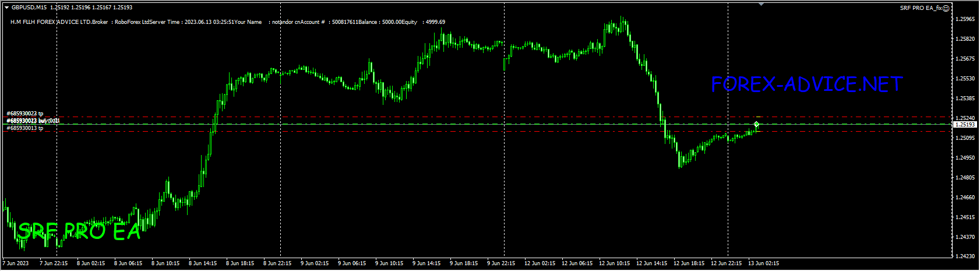980x271 pixels.
Task: Click price scale value 1.25095
Action: click(965, 138)
